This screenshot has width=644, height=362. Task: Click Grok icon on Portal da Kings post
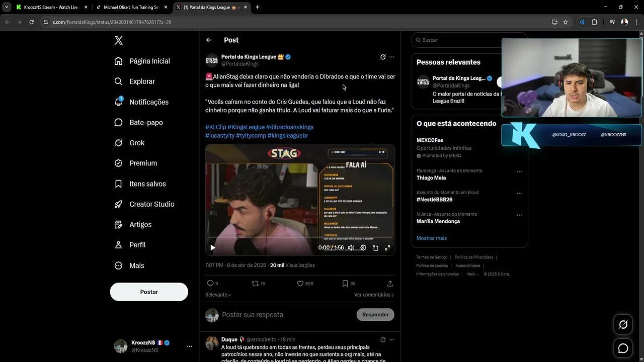point(383,57)
